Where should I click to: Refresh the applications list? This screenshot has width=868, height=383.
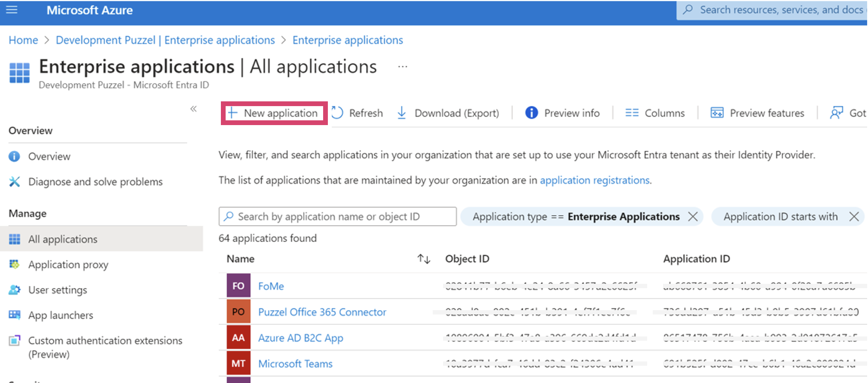click(358, 113)
